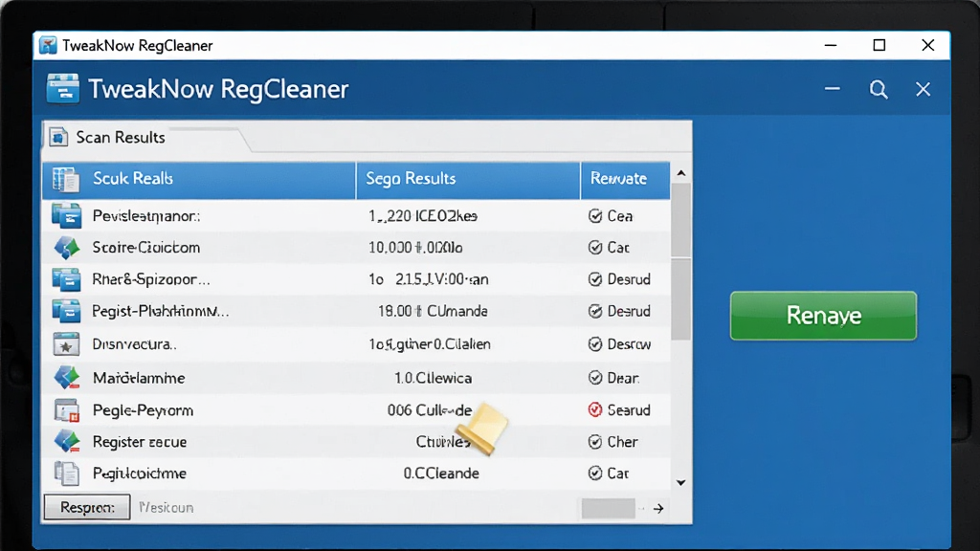Minimize using the blue header dash button
Screen dimensions: 980x551
click(x=832, y=89)
